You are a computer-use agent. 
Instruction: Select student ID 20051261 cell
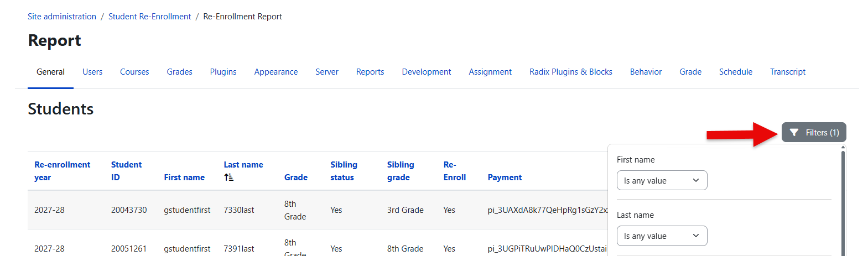coord(129,249)
